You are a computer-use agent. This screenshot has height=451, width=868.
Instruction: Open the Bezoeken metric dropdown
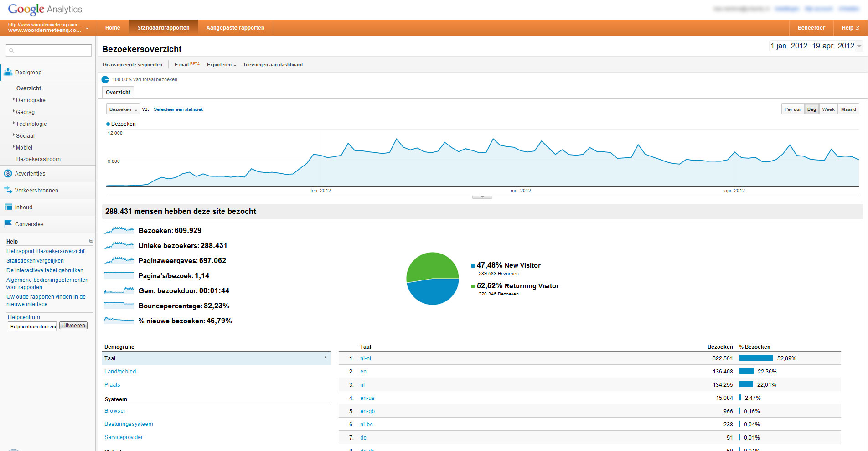click(123, 109)
